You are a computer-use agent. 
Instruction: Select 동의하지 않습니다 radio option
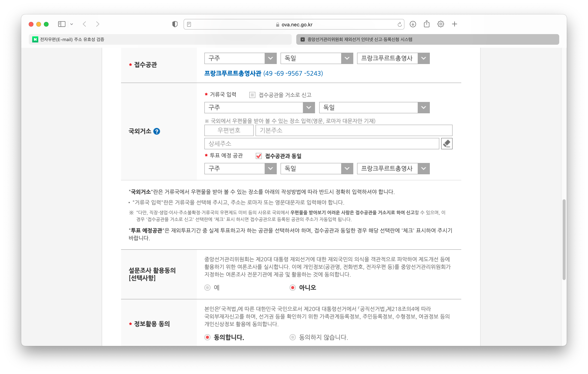[x=292, y=337]
